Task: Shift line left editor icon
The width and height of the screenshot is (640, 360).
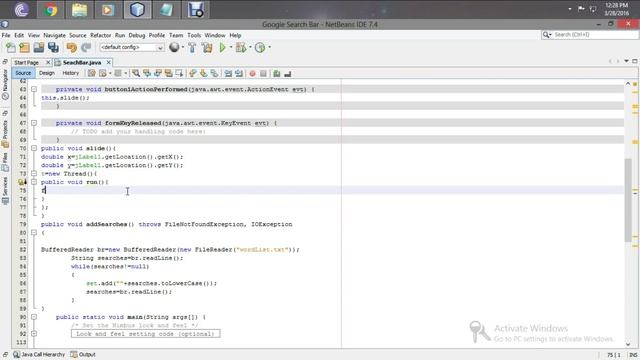Action: point(228,73)
